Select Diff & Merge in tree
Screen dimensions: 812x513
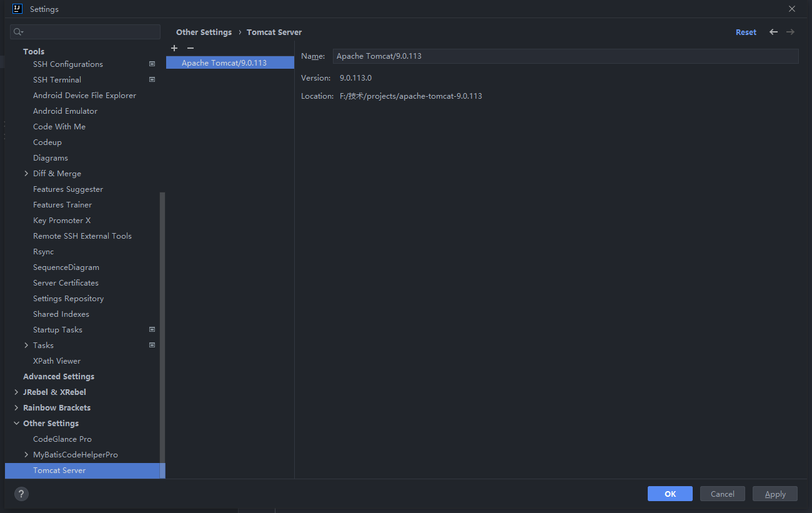tap(57, 173)
